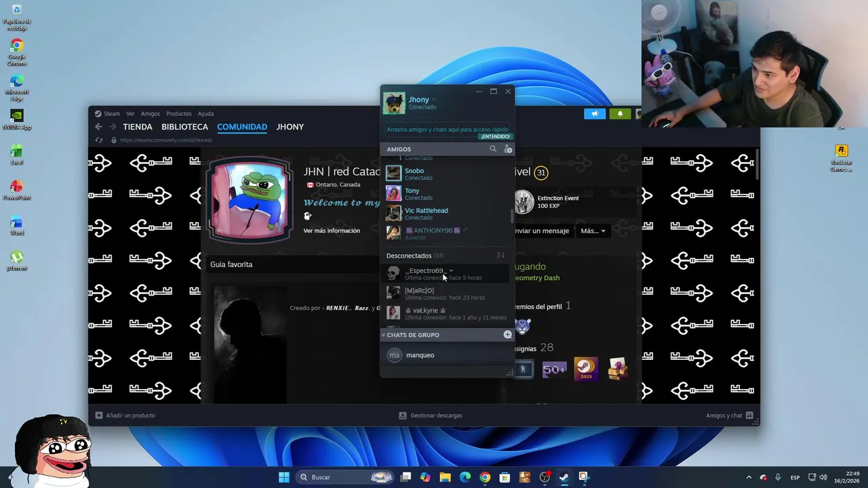Open Snipping Tool from taskbar

pos(583,477)
